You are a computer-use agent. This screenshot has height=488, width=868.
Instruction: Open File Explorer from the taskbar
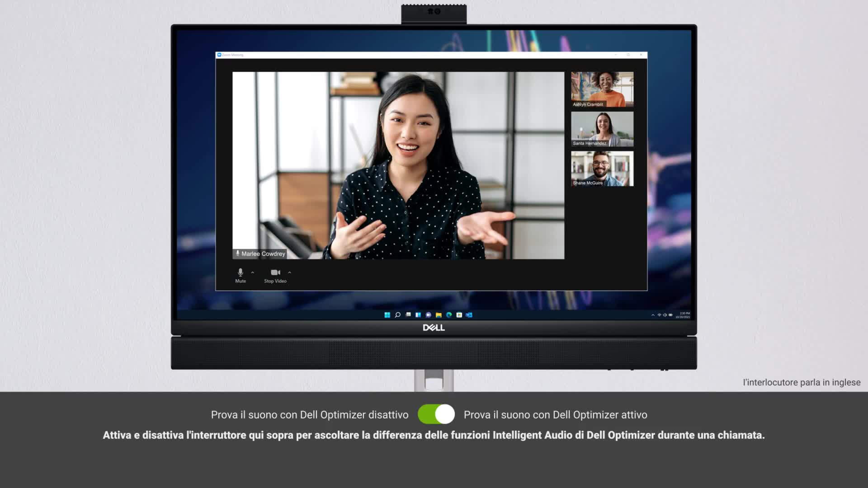coord(438,315)
